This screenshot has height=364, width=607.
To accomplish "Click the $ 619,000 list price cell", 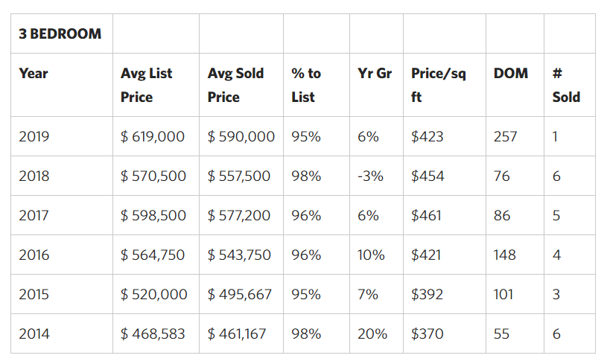I will (153, 137).
